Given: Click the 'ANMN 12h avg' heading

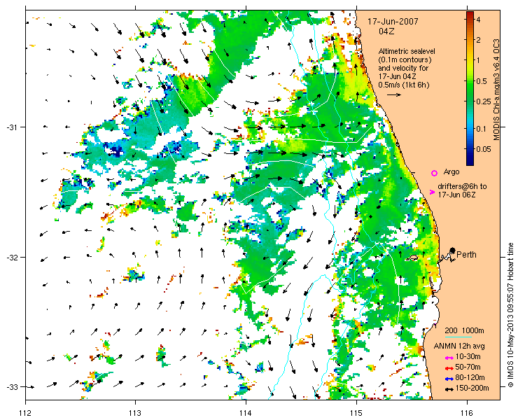Looking at the screenshot, I should [459, 346].
